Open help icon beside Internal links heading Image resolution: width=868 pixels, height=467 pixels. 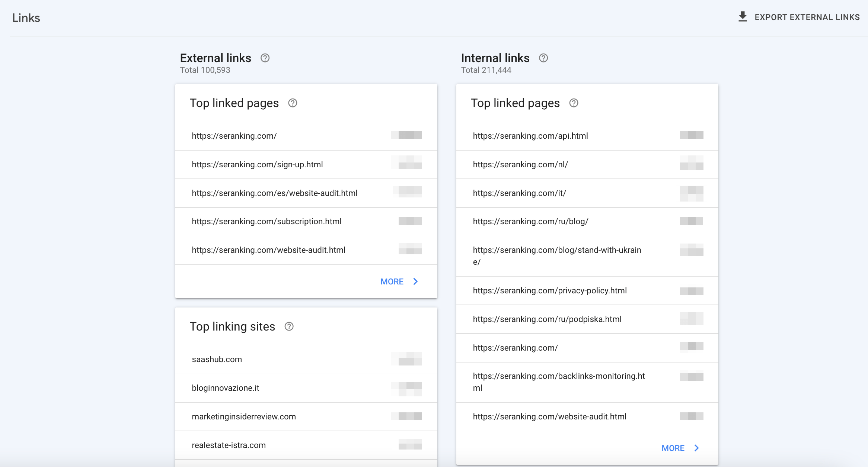(x=543, y=58)
